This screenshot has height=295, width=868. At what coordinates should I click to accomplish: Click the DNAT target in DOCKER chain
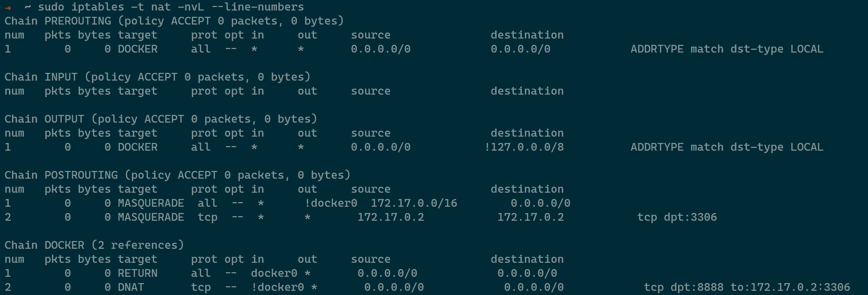tap(131, 287)
